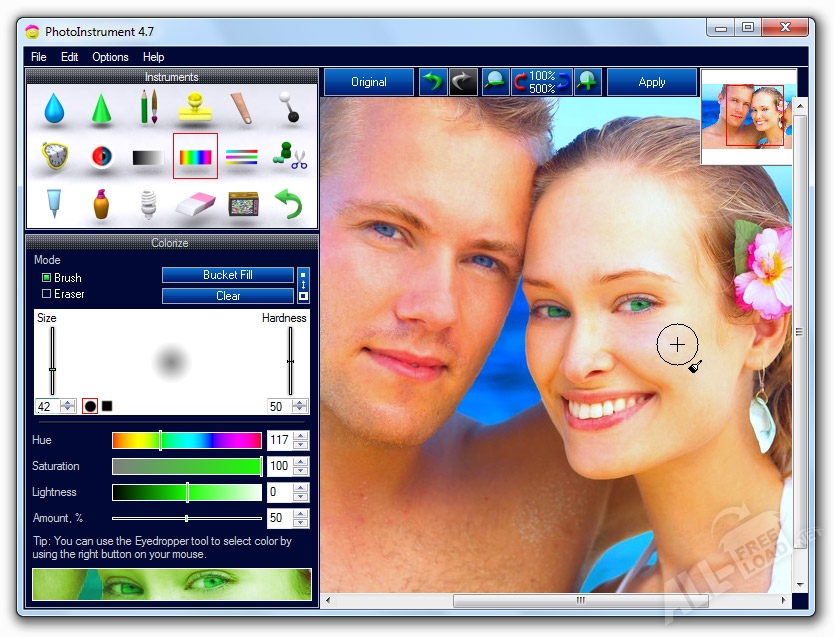Pick the melting clock Liquify tool
Image resolution: width=834 pixels, height=637 pixels.
pyautogui.click(x=54, y=156)
